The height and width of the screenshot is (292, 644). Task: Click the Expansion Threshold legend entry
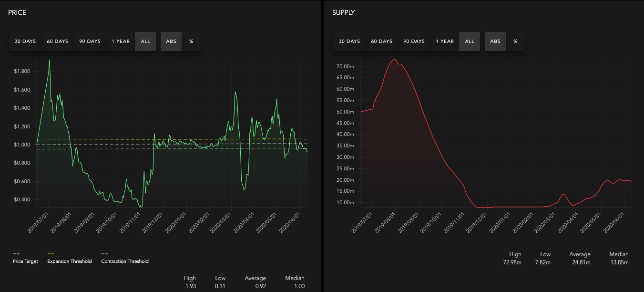click(70, 261)
